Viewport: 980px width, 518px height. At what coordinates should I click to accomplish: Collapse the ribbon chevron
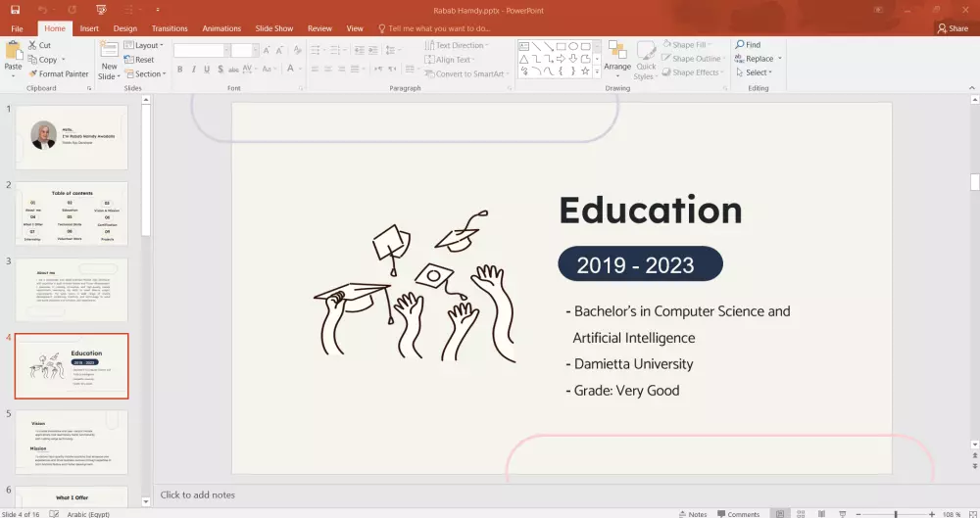972,88
